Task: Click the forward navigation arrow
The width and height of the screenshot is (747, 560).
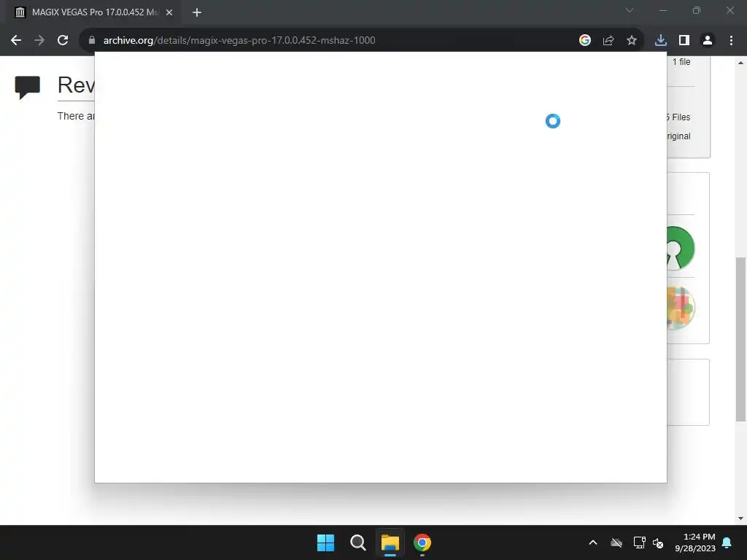Action: (39, 41)
